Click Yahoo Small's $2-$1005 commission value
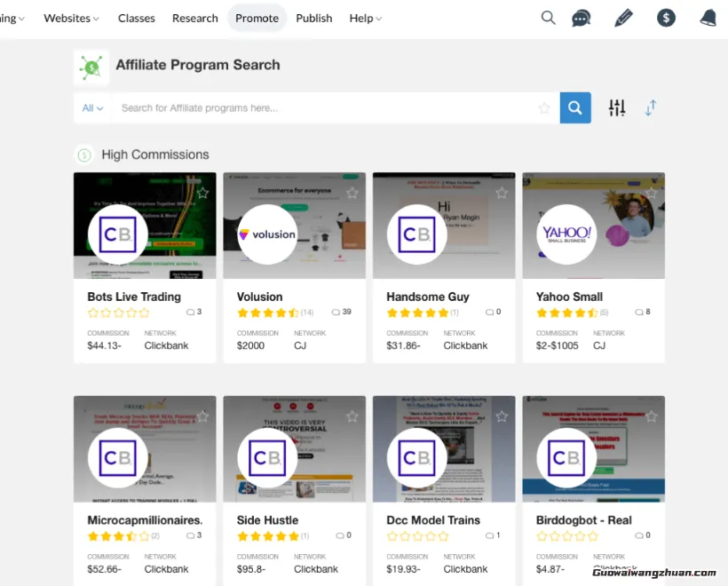The width and height of the screenshot is (728, 586). [x=558, y=345]
